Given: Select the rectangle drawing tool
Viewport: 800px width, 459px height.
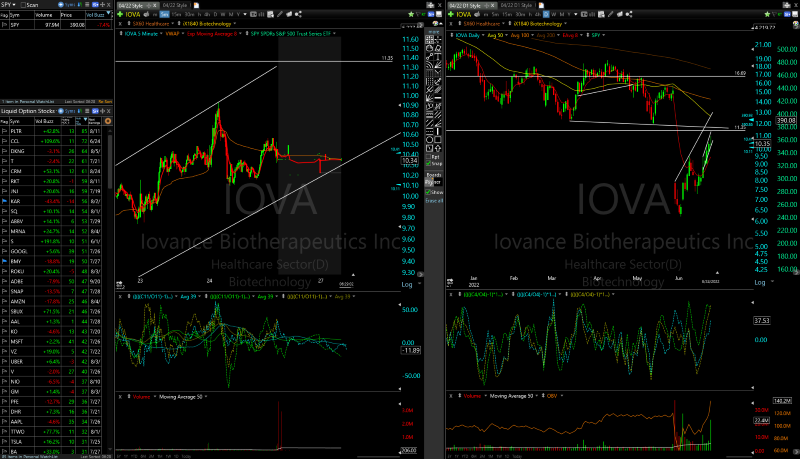Looking at the screenshot, I should (x=438, y=139).
